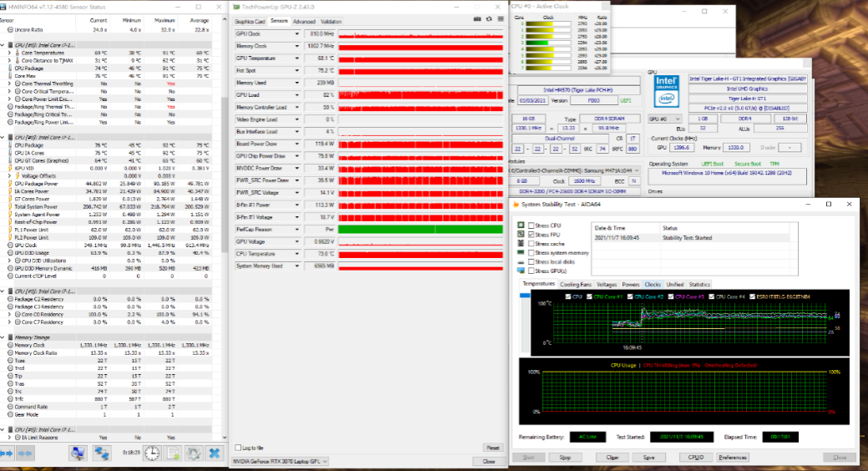
Task: Click the Stop button in AIDA64
Action: (x=565, y=457)
